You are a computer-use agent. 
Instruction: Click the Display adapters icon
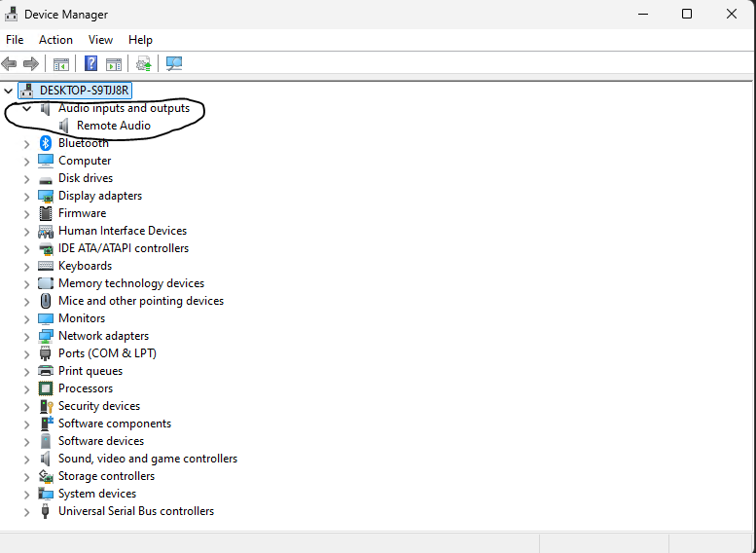46,196
